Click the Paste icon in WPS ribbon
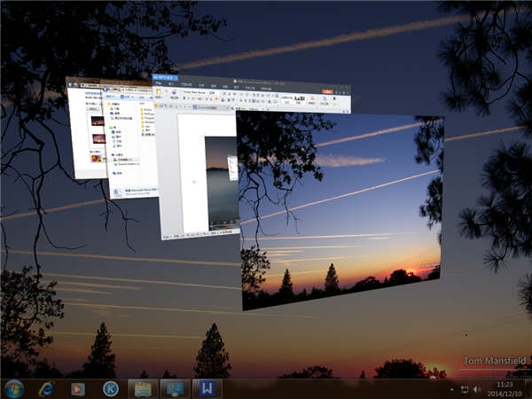 [159, 92]
